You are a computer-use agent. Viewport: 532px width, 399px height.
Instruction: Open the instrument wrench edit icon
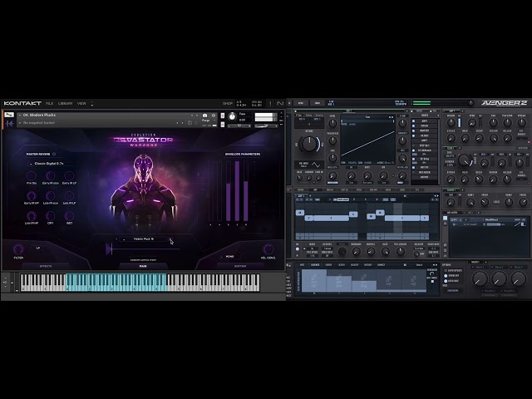coord(9,115)
